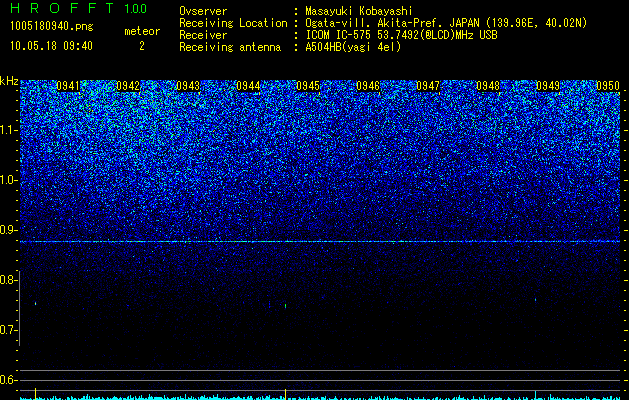Click the 0944 time marker

click(x=248, y=86)
